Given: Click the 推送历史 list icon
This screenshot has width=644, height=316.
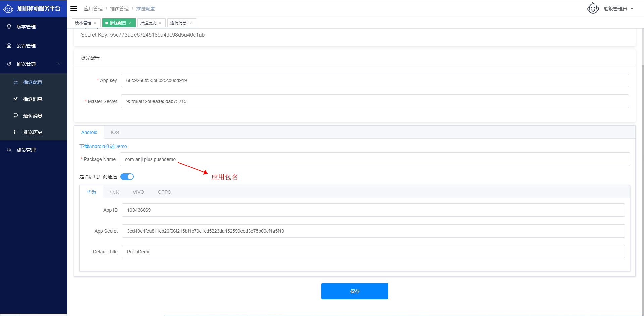Looking at the screenshot, I should click(x=16, y=132).
